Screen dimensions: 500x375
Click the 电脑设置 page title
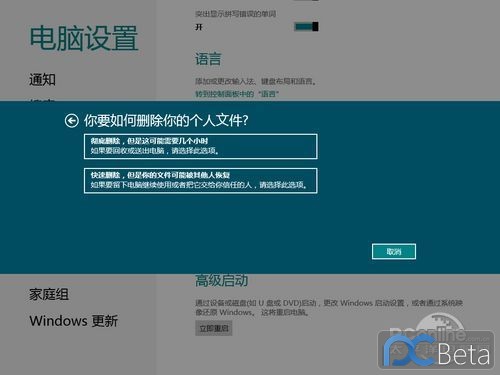point(84,39)
